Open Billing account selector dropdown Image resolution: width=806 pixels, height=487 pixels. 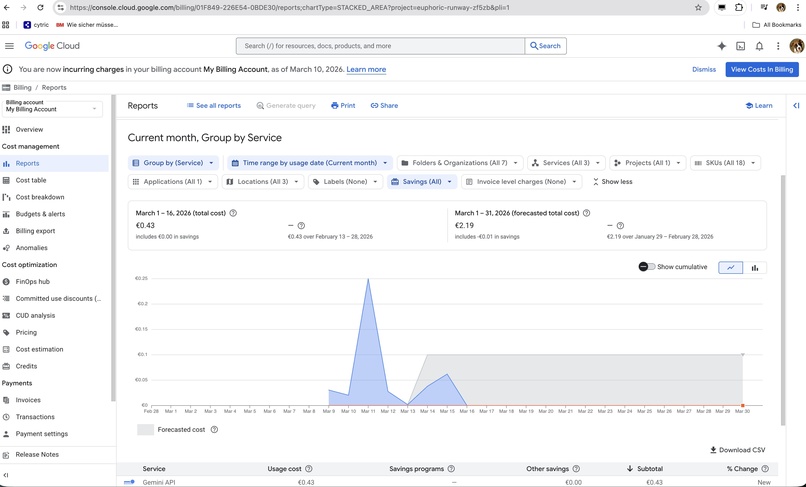[52, 109]
